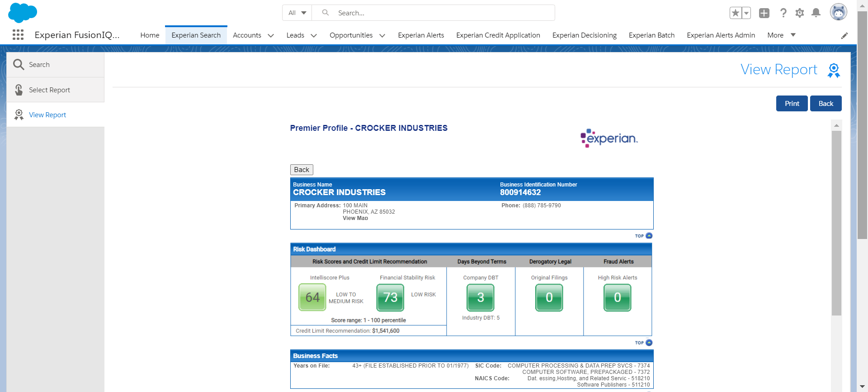868x392 pixels.
Task: Open the Experian Batch tab
Action: click(651, 35)
